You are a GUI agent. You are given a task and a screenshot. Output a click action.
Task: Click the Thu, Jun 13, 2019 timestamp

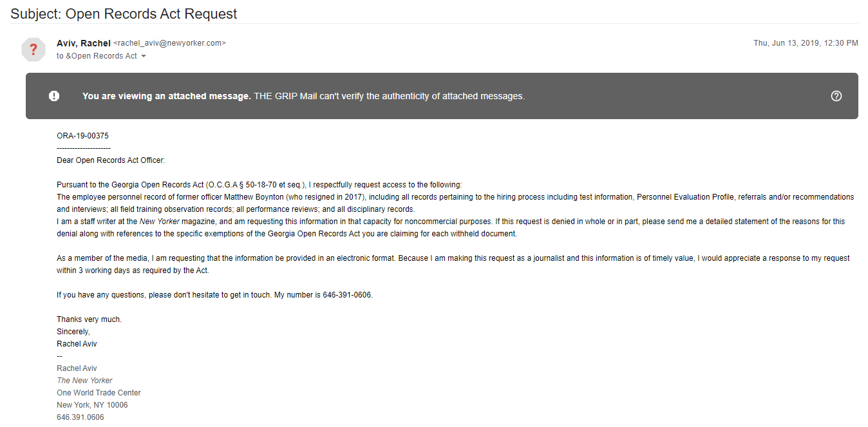tap(806, 43)
